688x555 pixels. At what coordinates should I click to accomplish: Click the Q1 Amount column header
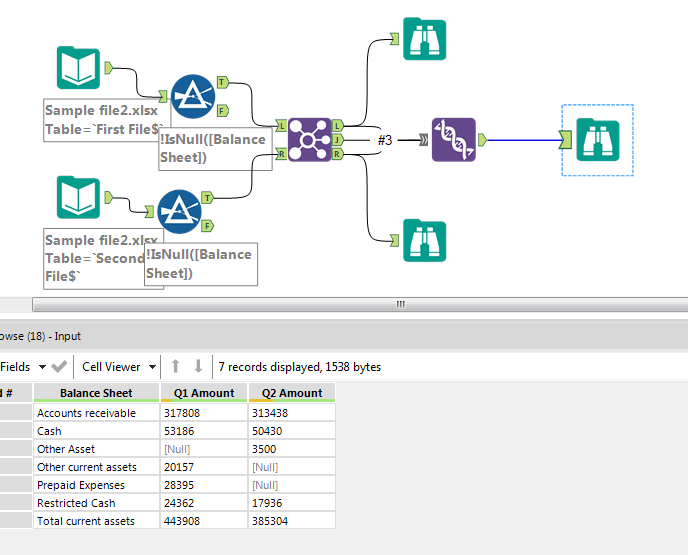(204, 393)
